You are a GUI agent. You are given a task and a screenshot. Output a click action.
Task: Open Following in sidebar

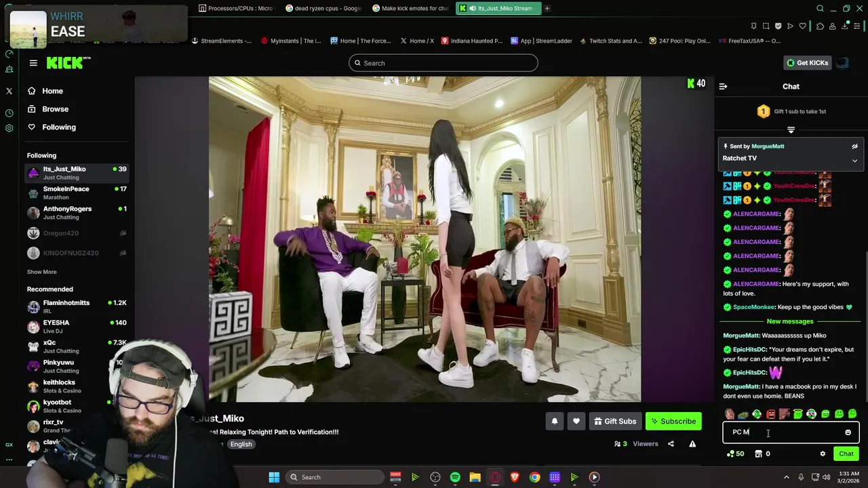coord(59,127)
